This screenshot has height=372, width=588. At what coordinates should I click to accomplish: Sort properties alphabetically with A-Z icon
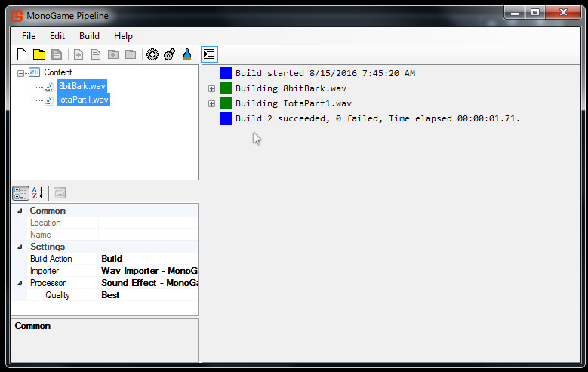(38, 192)
